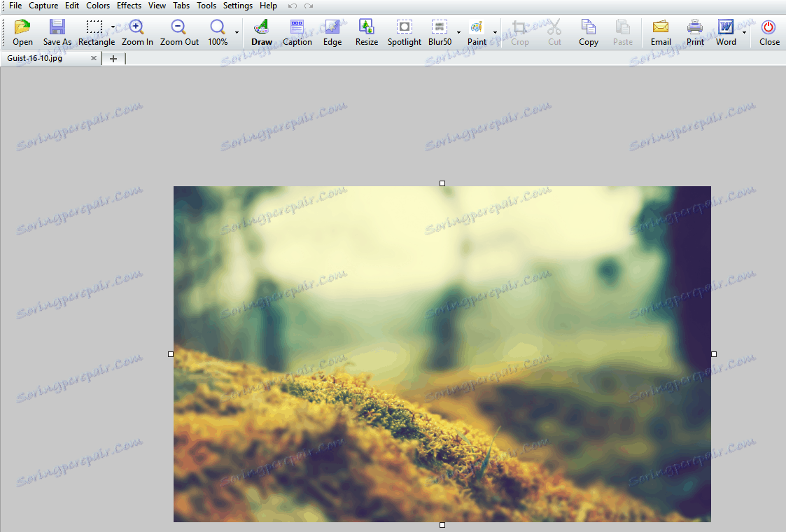Apply the Blur50 effect
Image resolution: width=786 pixels, height=532 pixels.
point(440,33)
